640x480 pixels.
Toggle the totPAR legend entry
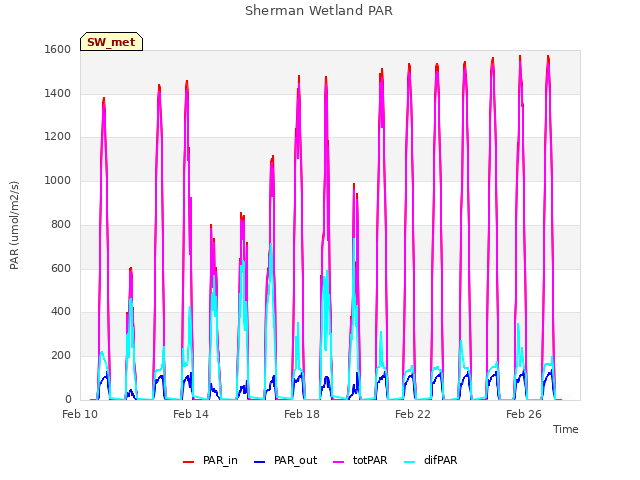pyautogui.click(x=360, y=460)
